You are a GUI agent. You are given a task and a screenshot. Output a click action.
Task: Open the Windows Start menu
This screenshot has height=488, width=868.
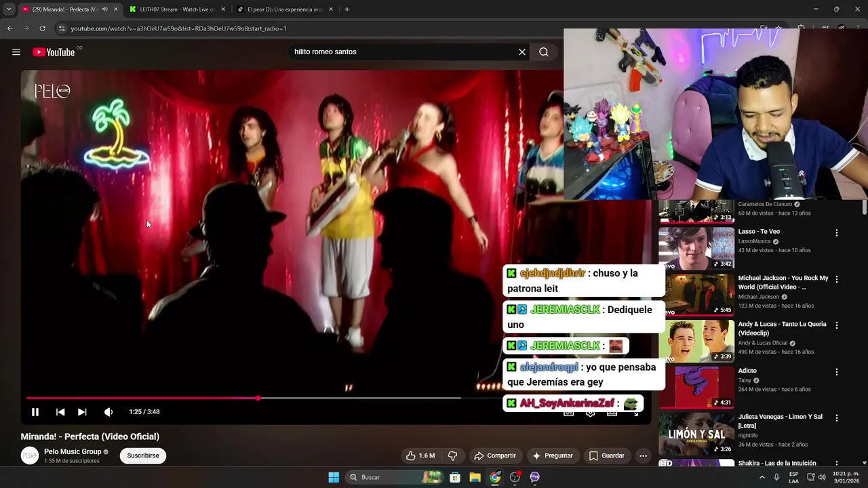[x=334, y=477]
